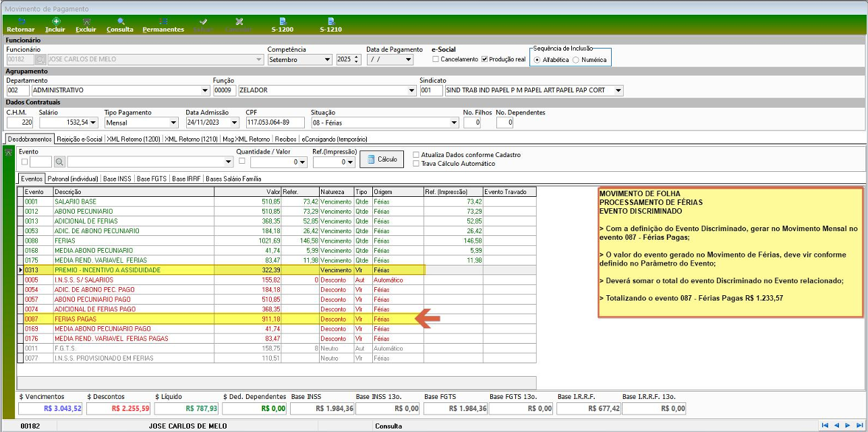This screenshot has width=868, height=432.
Task: Click the Excluir toolbar icon
Action: [x=86, y=25]
